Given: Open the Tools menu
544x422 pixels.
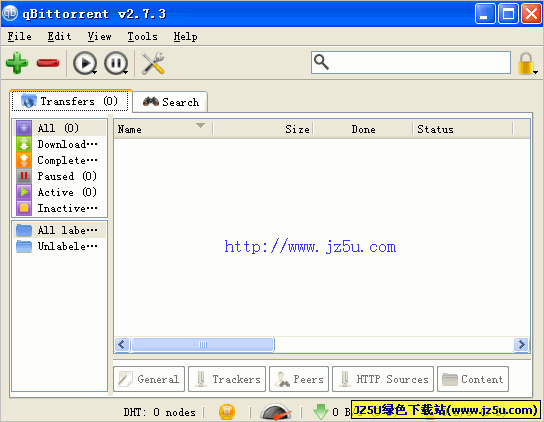Looking at the screenshot, I should [142, 36].
